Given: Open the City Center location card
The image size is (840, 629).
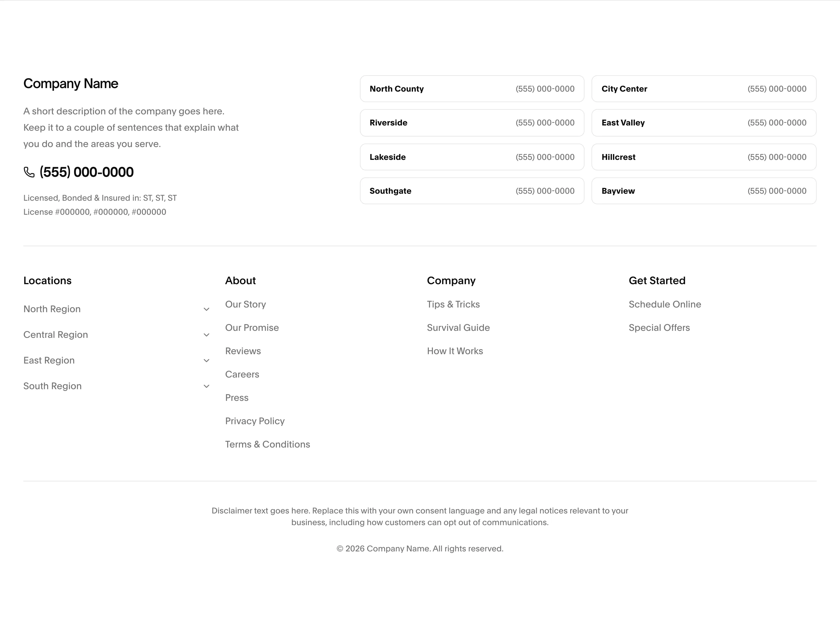Looking at the screenshot, I should coord(704,89).
